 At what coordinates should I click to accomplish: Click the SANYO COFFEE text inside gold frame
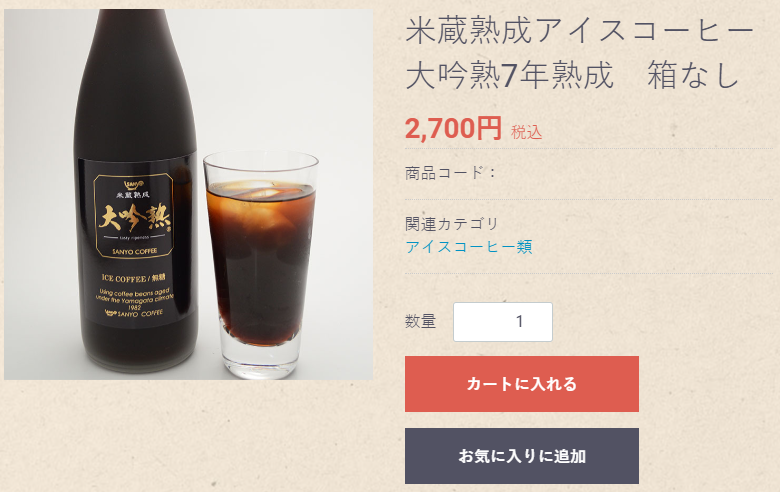(134, 251)
